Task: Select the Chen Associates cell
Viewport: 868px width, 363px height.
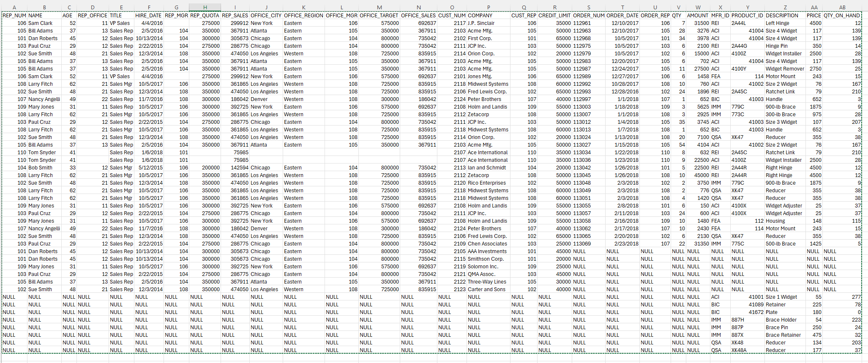Action: pos(488,243)
